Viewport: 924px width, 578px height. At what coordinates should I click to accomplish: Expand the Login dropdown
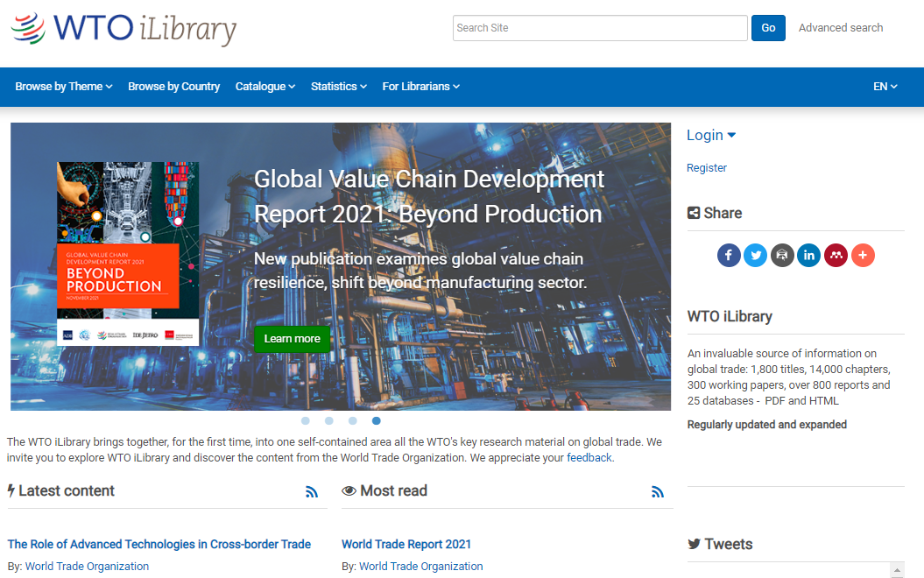[x=711, y=136]
